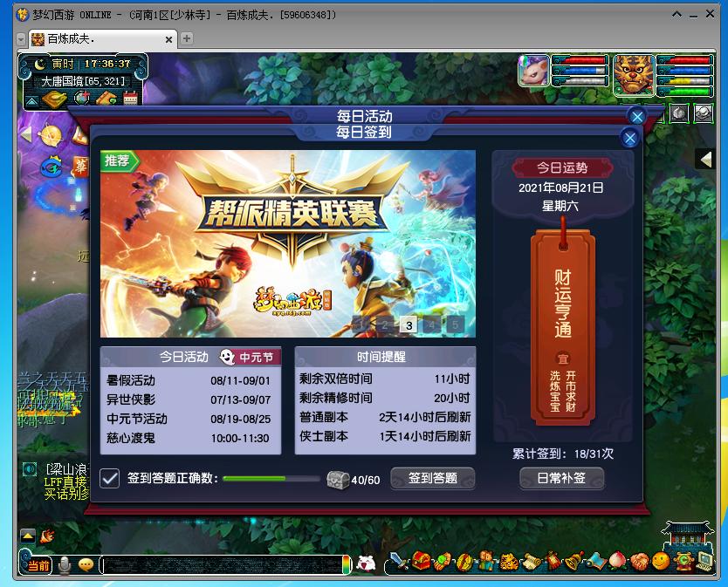This screenshot has height=587, width=728.
Task: Click the 累计签到 18/31次 counter
Action: 563,454
